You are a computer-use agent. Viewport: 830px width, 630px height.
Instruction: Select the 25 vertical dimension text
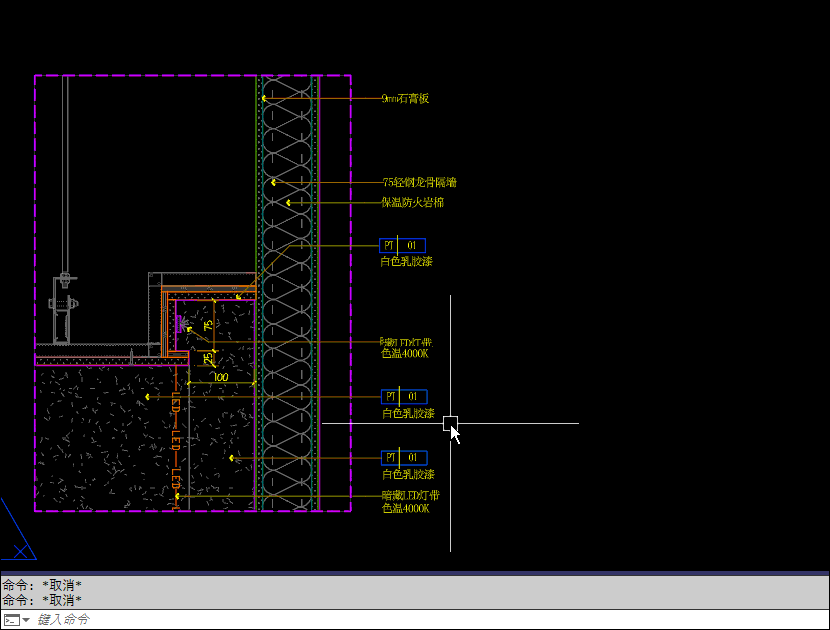coord(208,358)
